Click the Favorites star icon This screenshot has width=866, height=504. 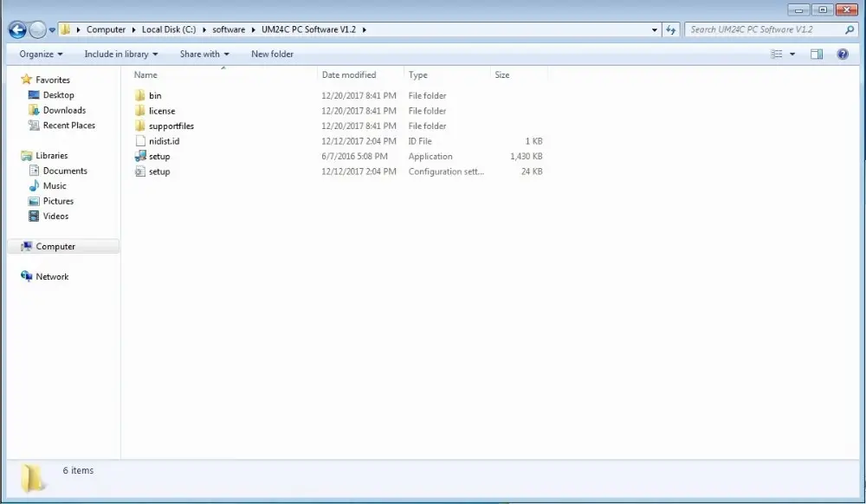[x=26, y=80]
